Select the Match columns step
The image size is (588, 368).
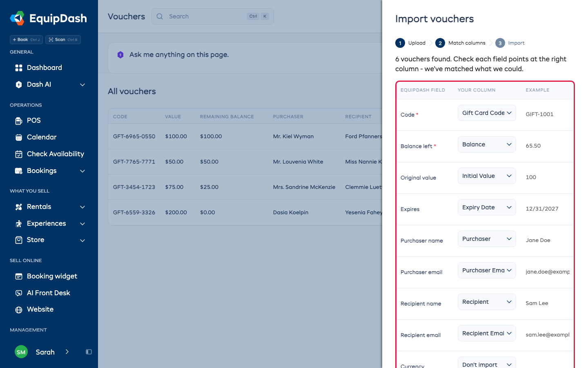461,43
